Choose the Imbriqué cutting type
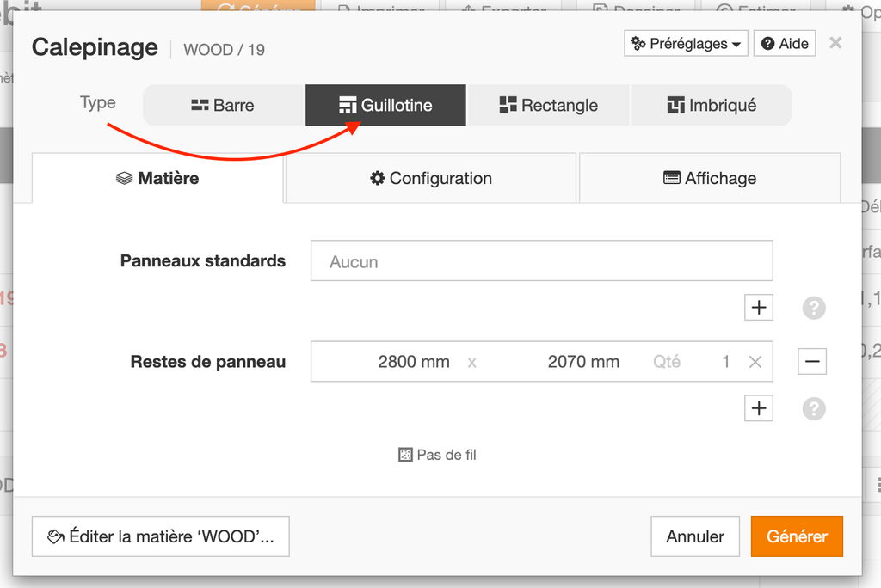The height and width of the screenshot is (588, 881). coord(712,106)
